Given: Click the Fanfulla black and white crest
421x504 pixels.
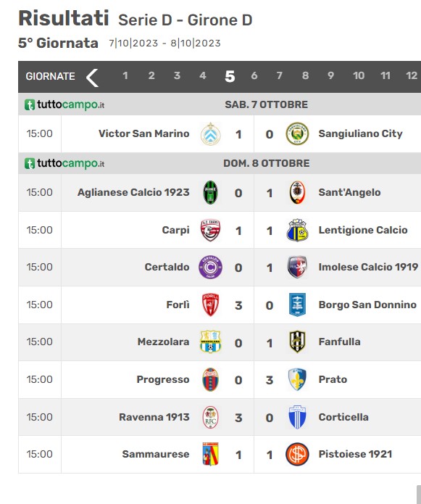Looking at the screenshot, I should point(297,342).
